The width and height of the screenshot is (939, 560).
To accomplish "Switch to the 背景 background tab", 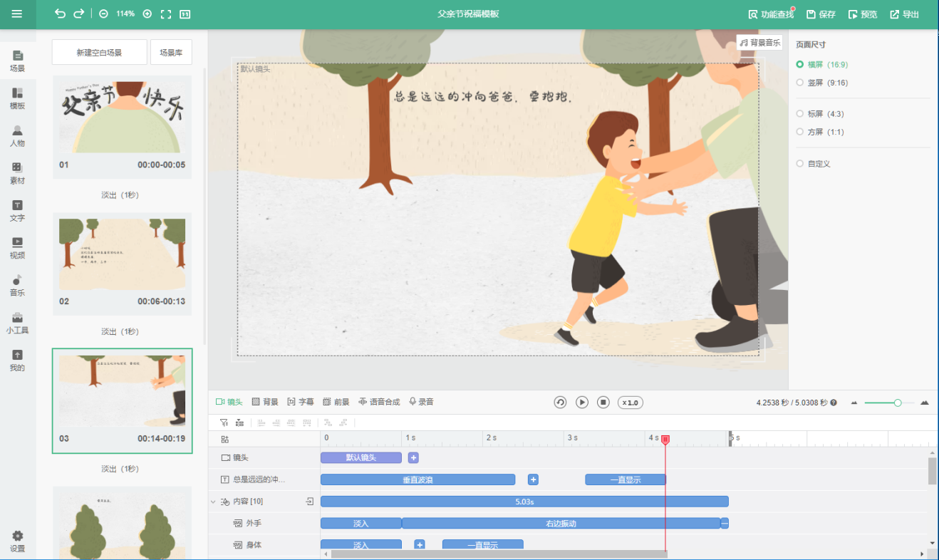I will click(265, 402).
